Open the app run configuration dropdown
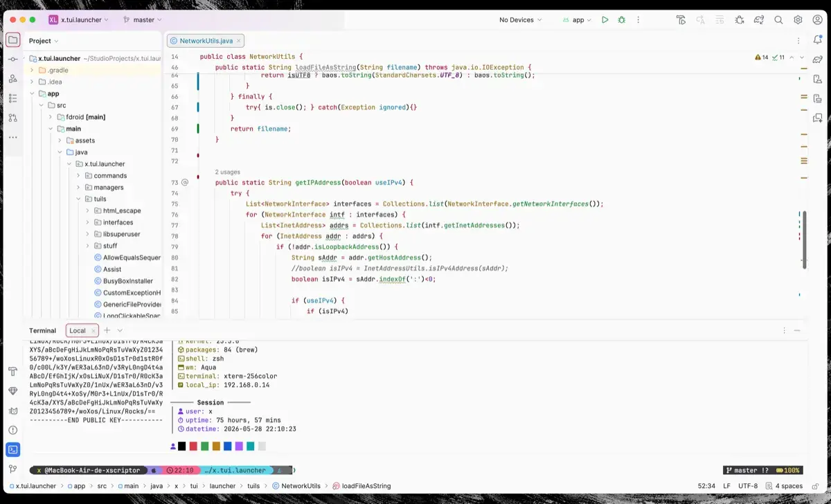Screen dimensions: 831x504 [577, 20]
